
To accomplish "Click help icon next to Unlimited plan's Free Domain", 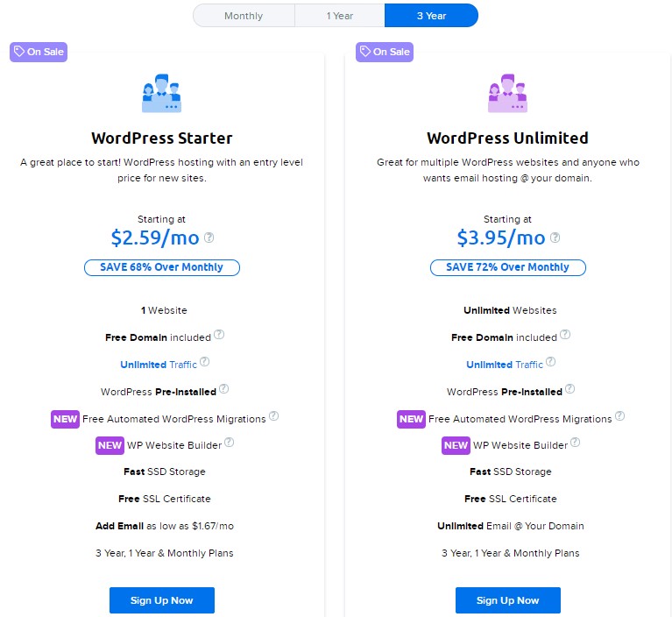I will coord(565,335).
